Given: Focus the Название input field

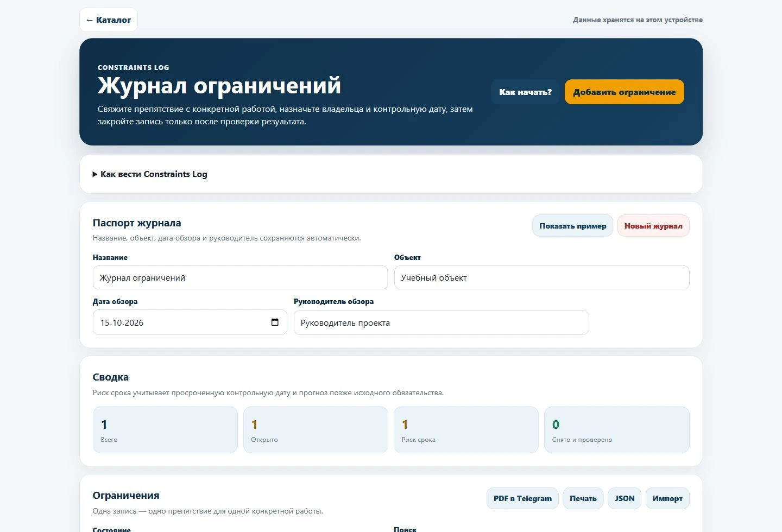Looking at the screenshot, I should click(240, 277).
